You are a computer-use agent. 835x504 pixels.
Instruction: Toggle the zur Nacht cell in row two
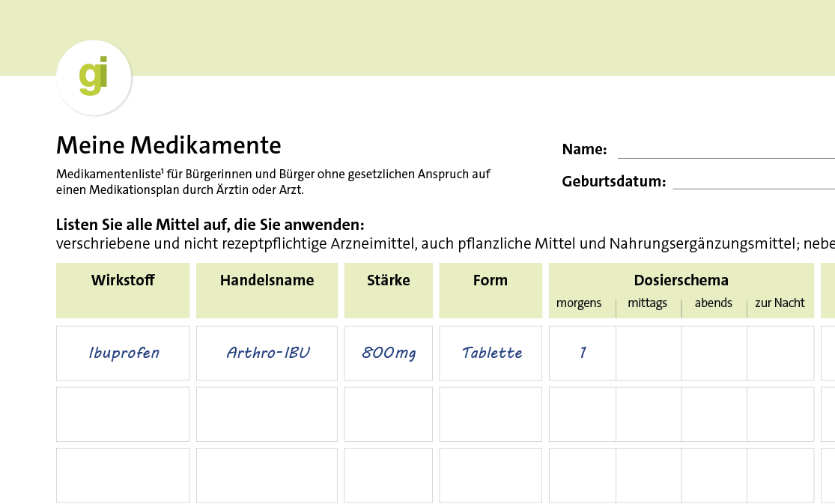(x=779, y=413)
